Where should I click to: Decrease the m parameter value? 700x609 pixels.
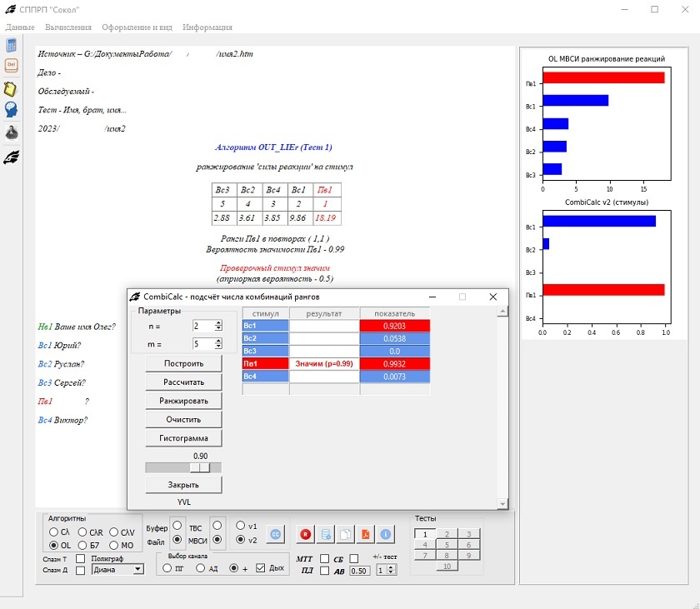[x=218, y=347]
